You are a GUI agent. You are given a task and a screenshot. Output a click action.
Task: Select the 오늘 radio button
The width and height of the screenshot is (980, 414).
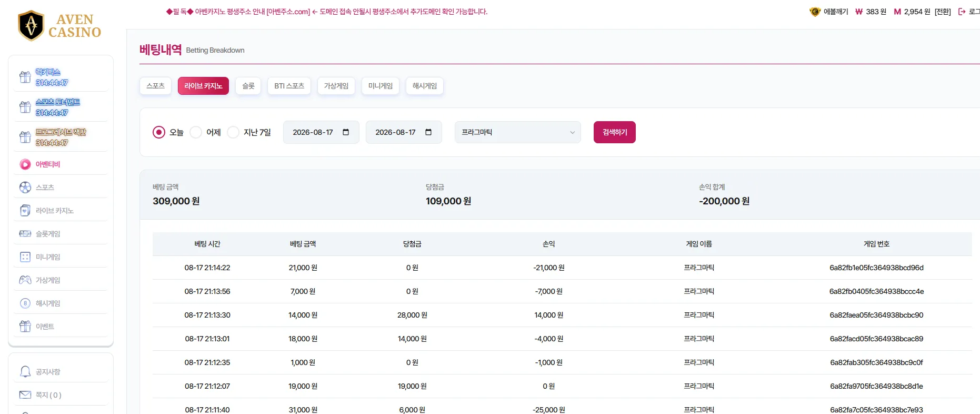(x=159, y=132)
